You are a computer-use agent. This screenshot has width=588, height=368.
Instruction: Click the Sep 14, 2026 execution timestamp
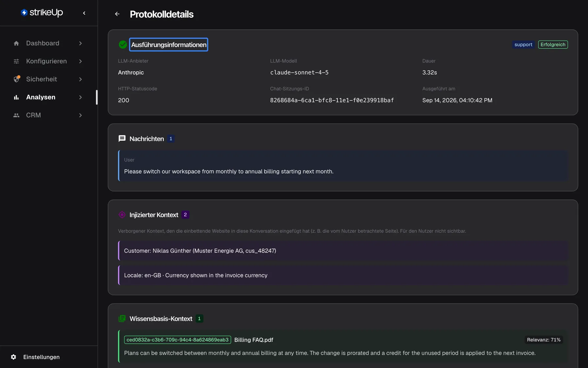[x=457, y=100]
